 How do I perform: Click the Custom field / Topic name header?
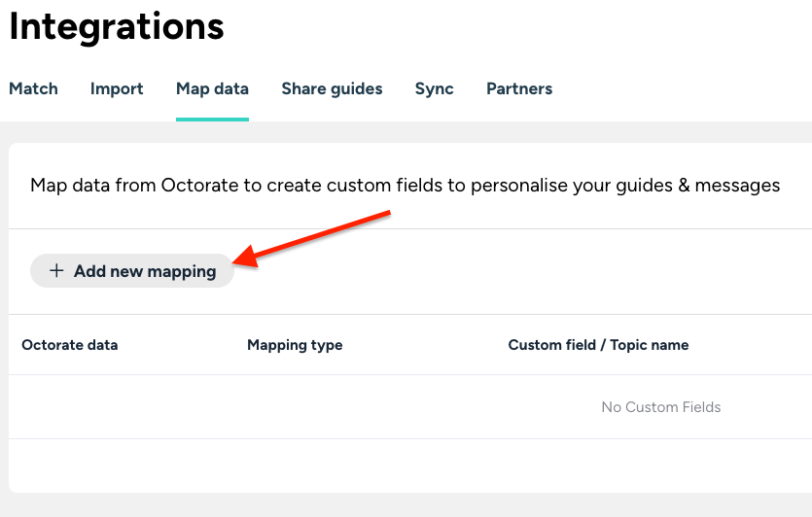(x=598, y=345)
